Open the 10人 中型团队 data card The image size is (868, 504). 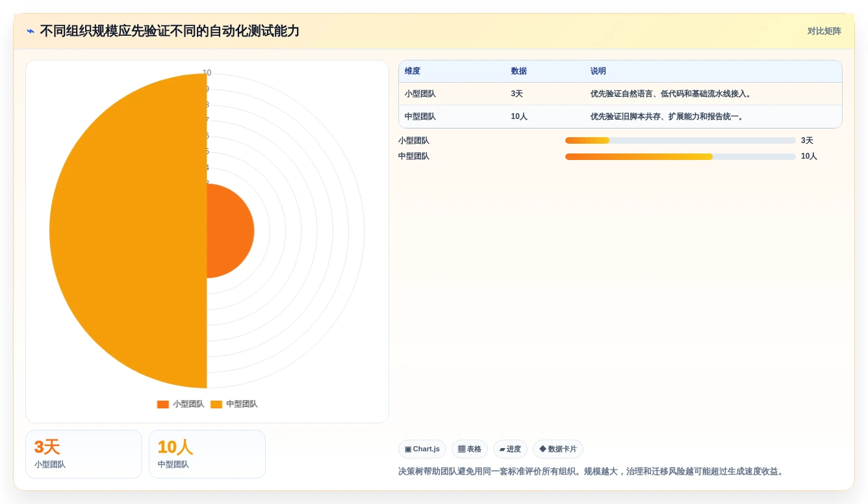207,454
